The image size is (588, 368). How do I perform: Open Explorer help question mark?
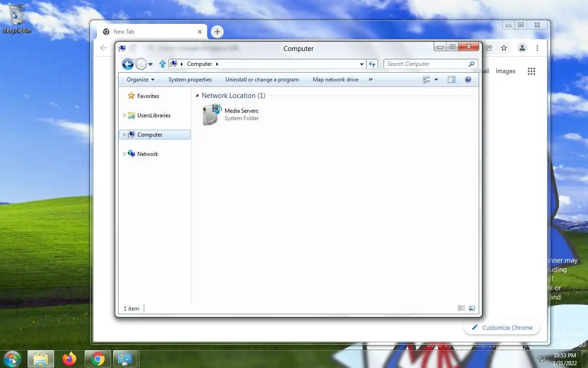pos(468,80)
